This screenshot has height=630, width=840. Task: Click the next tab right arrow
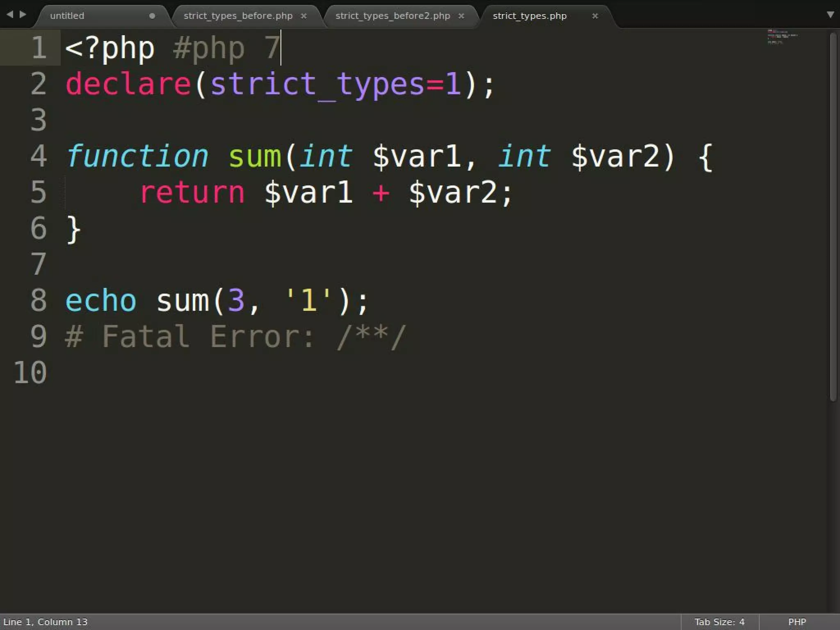pos(23,14)
